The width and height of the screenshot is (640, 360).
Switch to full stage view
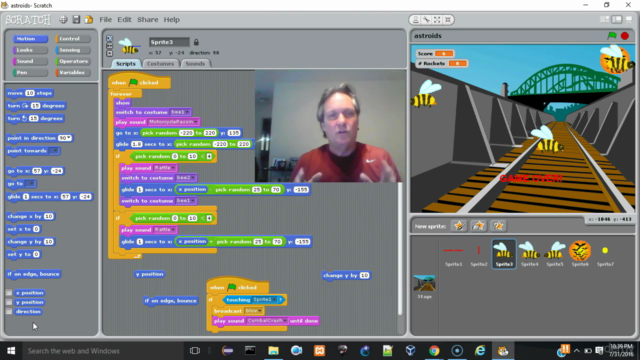tap(617, 20)
